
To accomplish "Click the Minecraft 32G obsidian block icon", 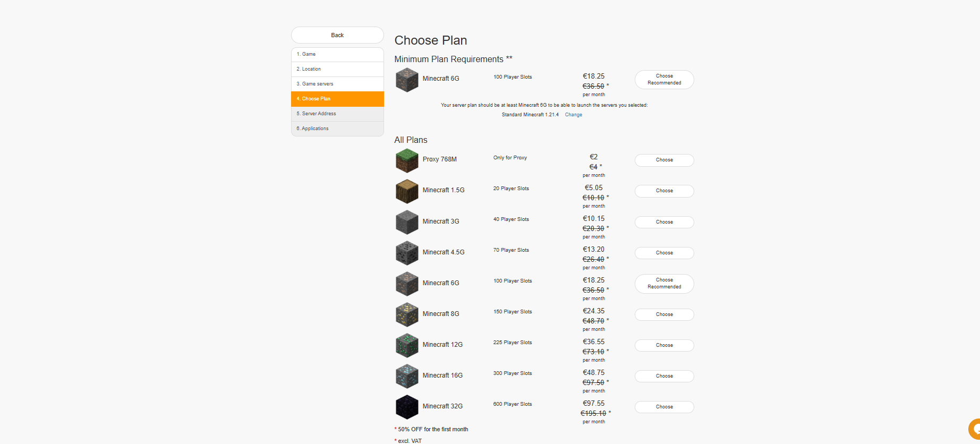I will pos(407,407).
